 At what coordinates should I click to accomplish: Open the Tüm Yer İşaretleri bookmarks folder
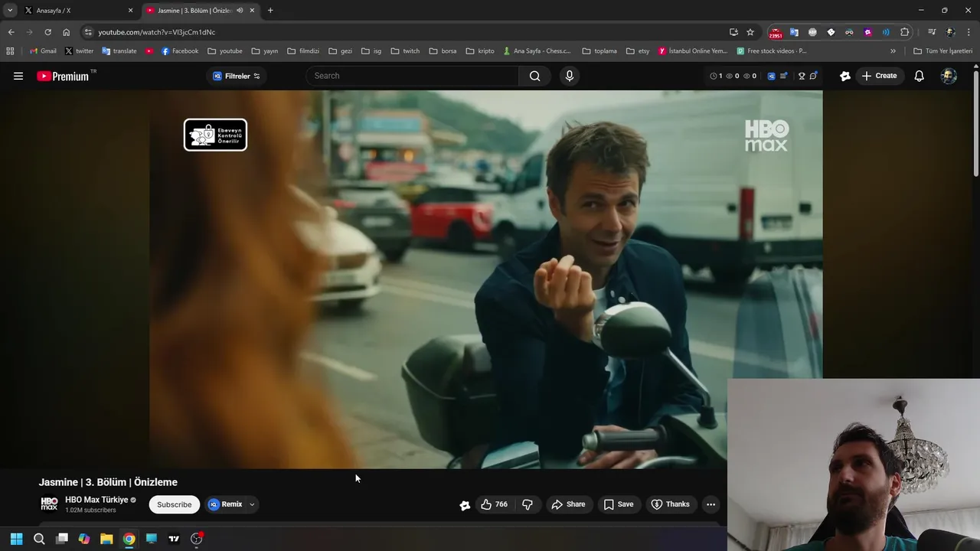(x=942, y=51)
